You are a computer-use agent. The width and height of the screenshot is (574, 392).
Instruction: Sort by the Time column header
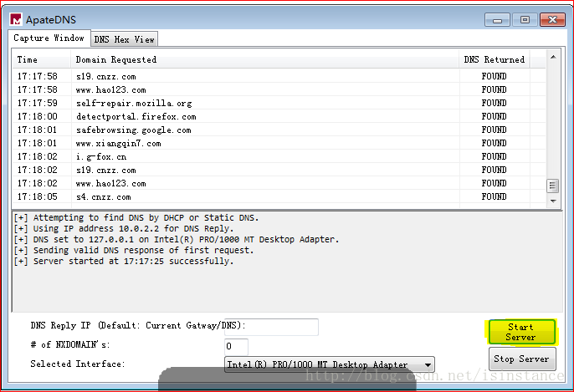[42, 59]
